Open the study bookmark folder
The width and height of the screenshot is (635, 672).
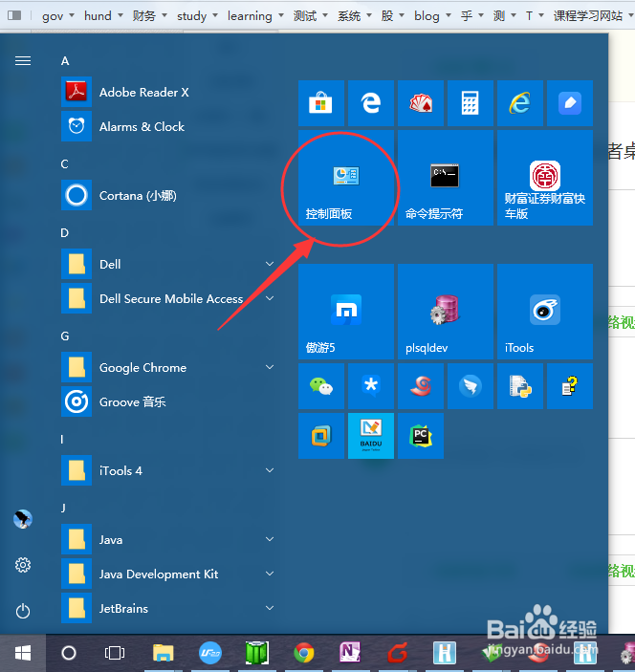(x=197, y=16)
